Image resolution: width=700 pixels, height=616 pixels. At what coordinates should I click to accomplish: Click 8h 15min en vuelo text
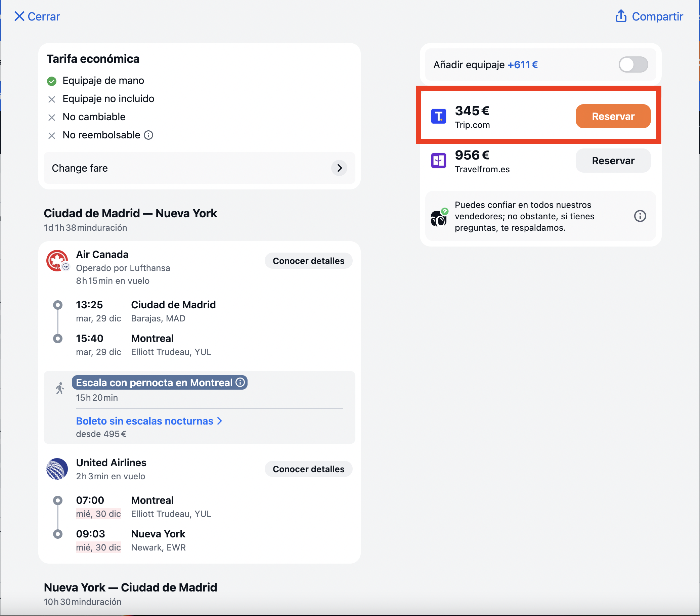tap(113, 281)
